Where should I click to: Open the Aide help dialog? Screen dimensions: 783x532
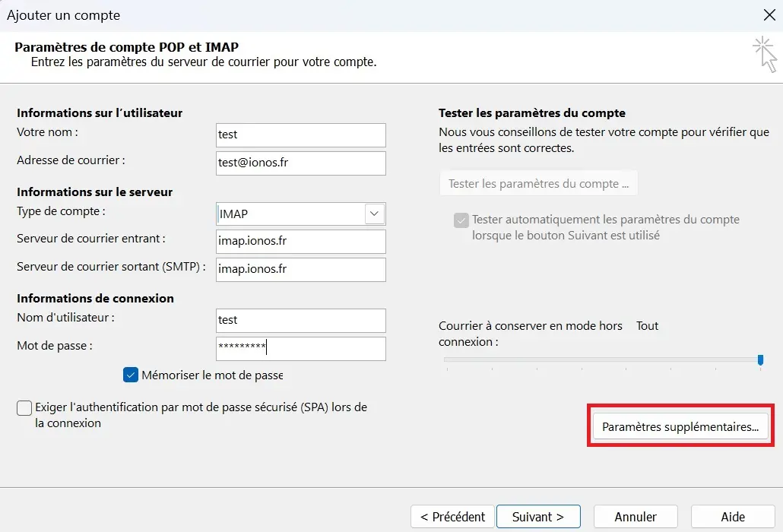732,516
